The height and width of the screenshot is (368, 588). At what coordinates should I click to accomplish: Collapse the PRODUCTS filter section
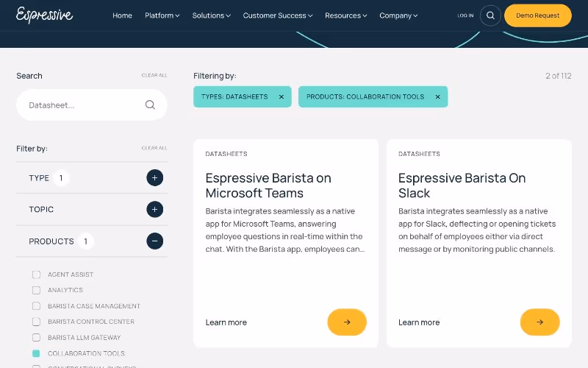tap(154, 241)
